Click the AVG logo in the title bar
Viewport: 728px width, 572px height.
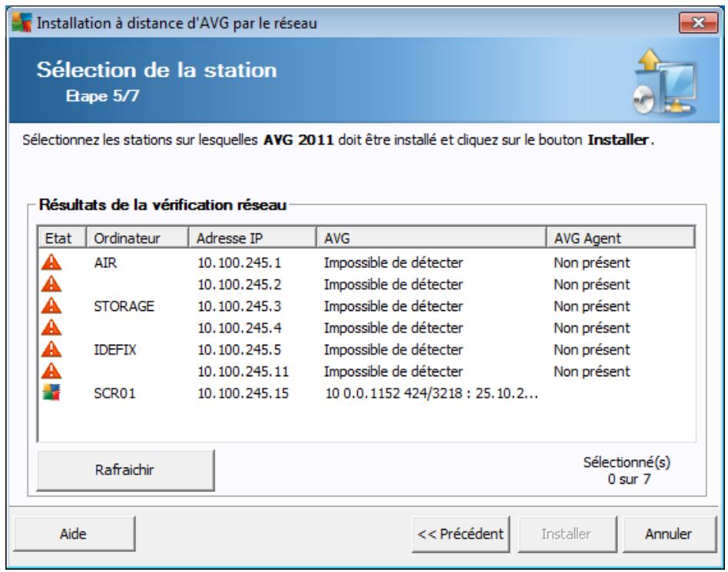point(22,22)
